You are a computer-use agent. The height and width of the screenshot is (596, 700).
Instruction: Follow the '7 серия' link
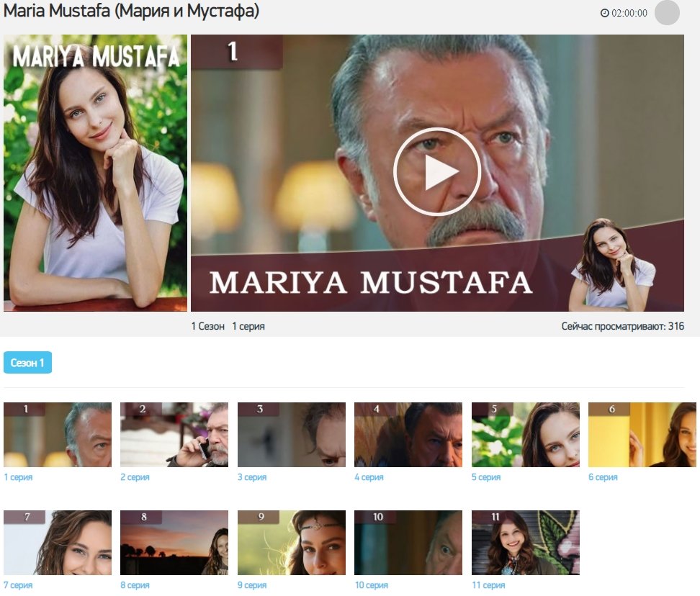(18, 585)
